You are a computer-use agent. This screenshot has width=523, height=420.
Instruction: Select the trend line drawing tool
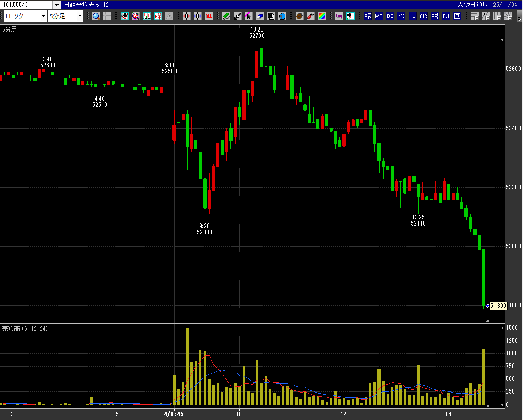pyautogui.click(x=238, y=16)
